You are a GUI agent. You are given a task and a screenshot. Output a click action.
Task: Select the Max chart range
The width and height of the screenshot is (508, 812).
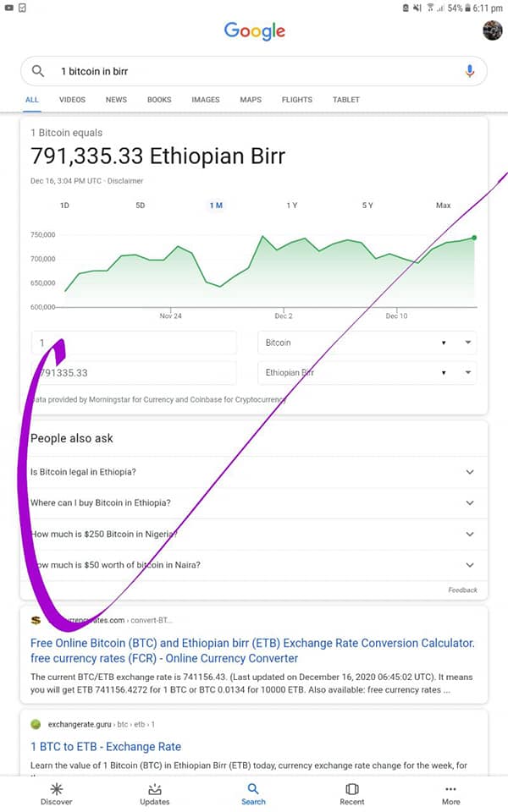[x=443, y=206]
